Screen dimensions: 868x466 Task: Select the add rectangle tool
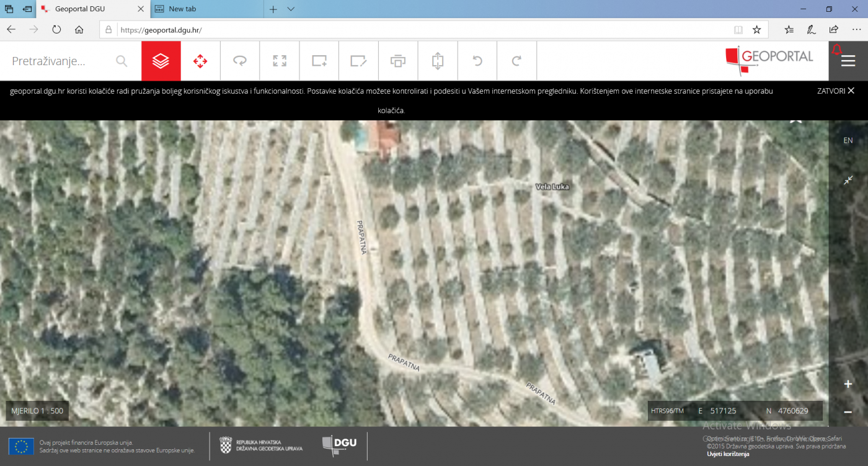pos(319,61)
